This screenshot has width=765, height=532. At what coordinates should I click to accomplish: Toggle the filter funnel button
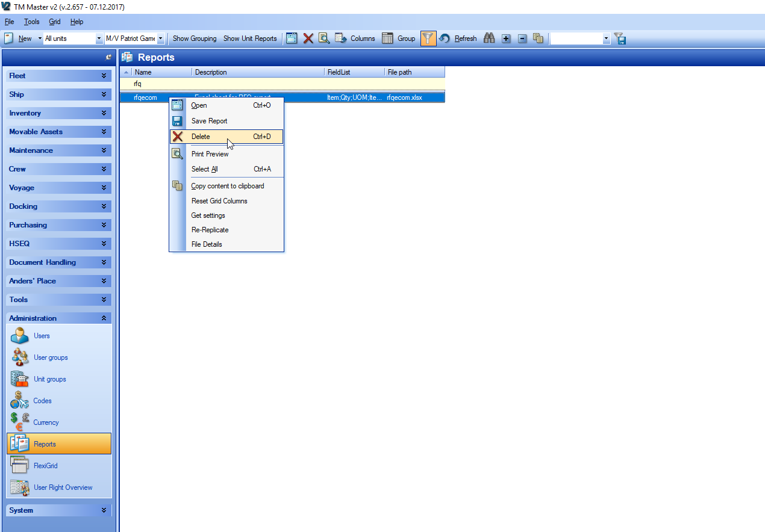pyautogui.click(x=428, y=39)
